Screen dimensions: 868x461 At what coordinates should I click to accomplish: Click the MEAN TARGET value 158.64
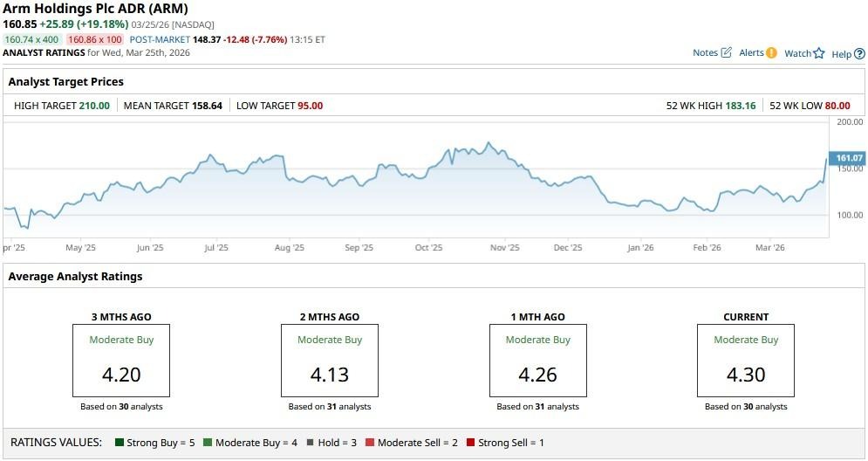pos(207,106)
